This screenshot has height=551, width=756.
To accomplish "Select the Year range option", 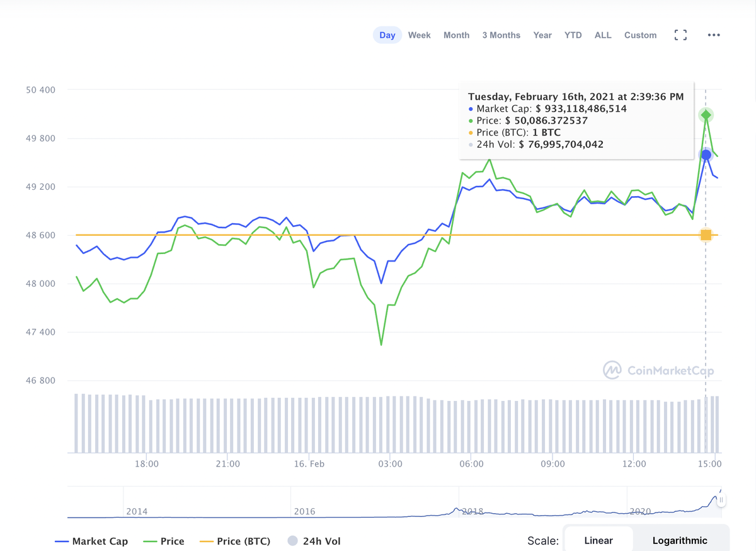I will click(542, 35).
